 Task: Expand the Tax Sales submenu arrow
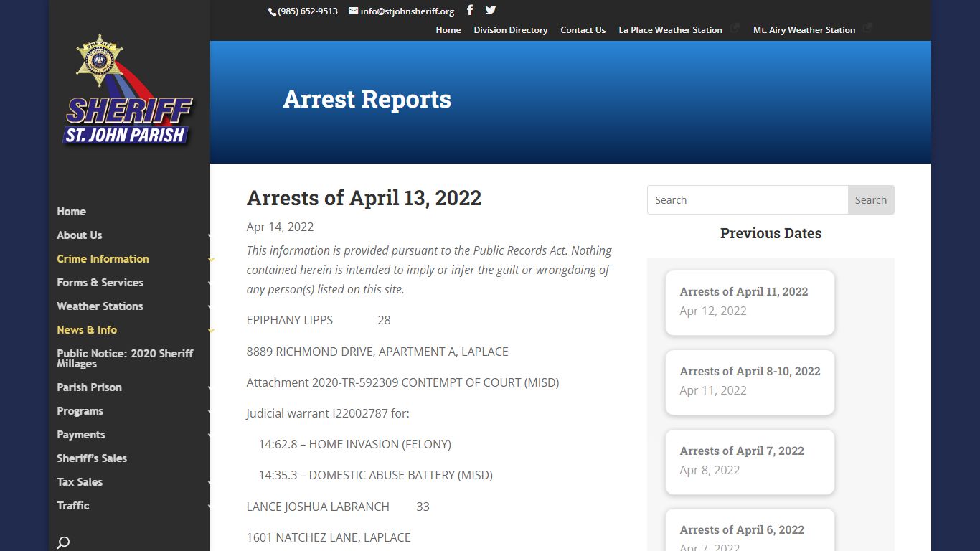tap(209, 482)
